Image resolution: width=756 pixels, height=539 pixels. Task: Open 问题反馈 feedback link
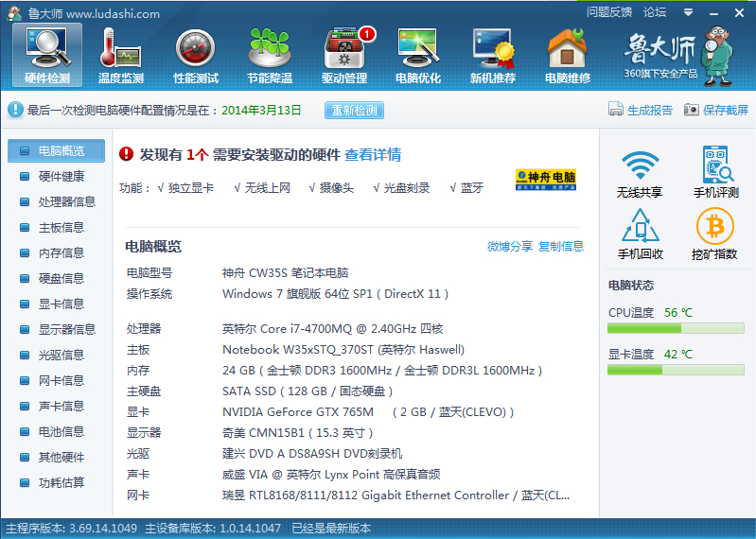(609, 12)
